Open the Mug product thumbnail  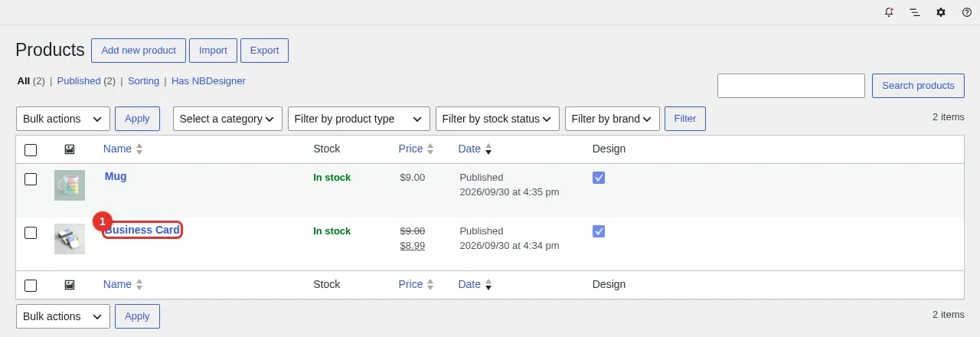pos(70,185)
